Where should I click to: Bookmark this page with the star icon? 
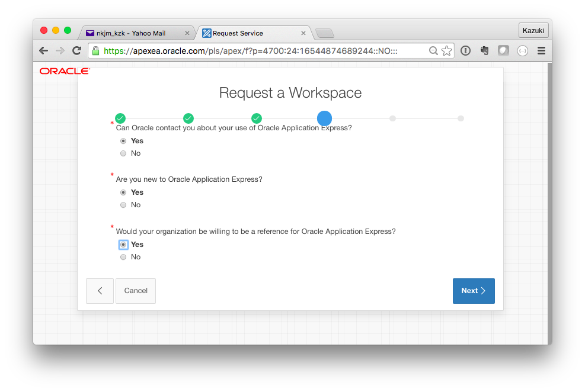446,51
